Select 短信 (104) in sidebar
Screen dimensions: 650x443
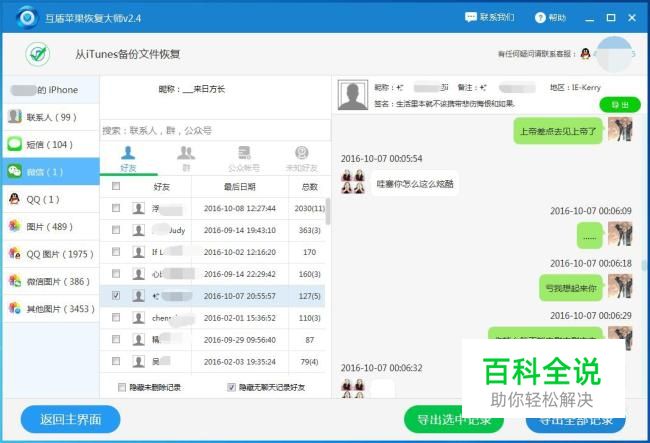click(x=51, y=144)
